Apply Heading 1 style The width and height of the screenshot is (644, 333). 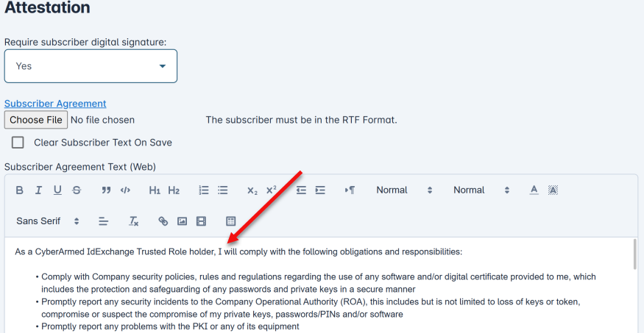pyautogui.click(x=155, y=190)
